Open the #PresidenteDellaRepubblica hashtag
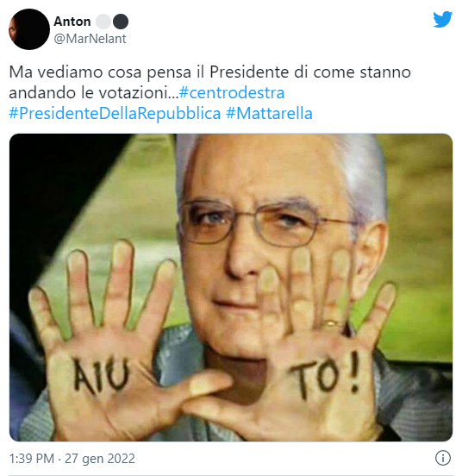The image size is (456, 476). click(115, 113)
